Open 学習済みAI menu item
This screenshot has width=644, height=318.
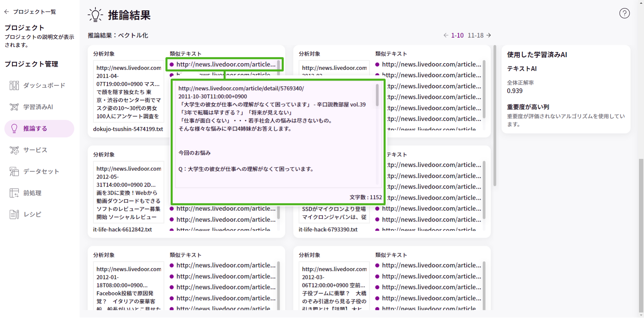tap(39, 107)
